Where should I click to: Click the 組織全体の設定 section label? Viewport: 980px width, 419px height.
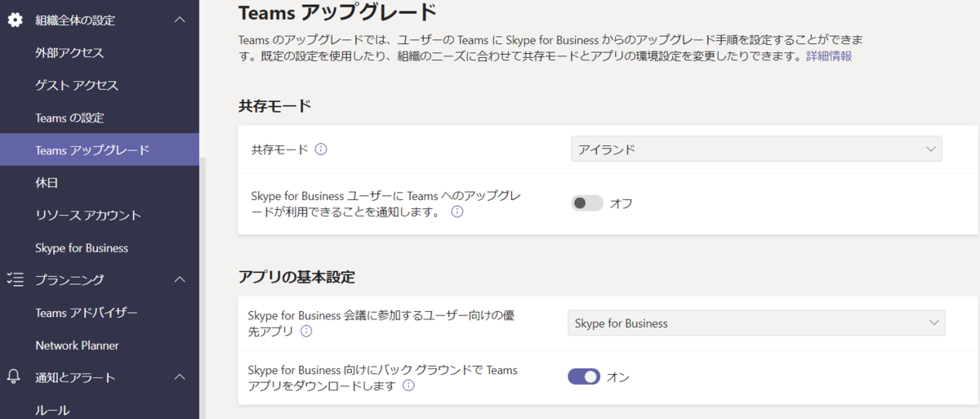(75, 20)
